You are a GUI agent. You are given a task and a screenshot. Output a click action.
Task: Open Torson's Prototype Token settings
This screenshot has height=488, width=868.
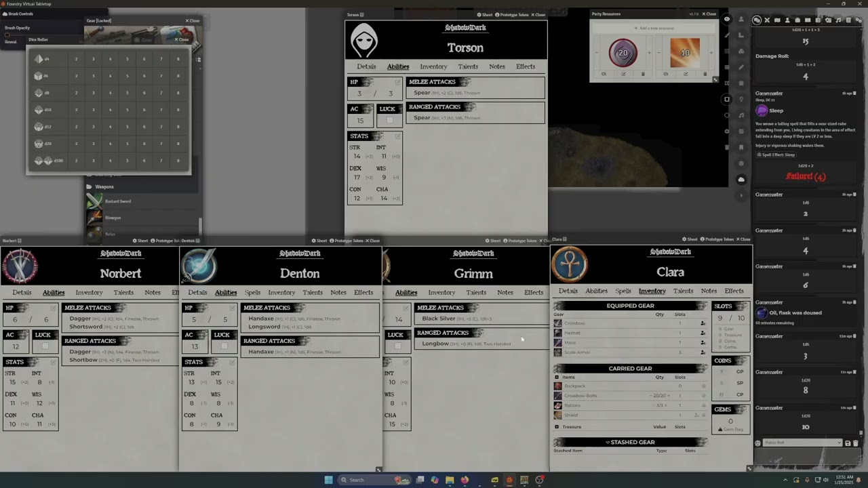(x=512, y=14)
